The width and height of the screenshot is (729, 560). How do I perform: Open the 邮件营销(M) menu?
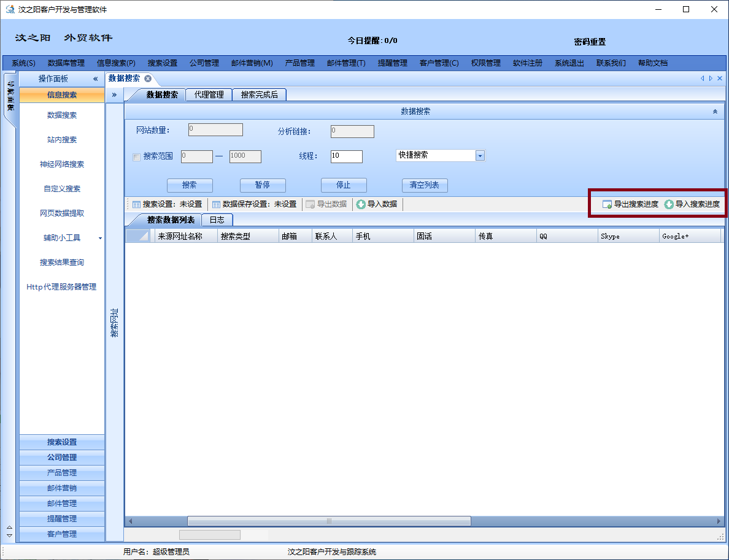coord(252,63)
